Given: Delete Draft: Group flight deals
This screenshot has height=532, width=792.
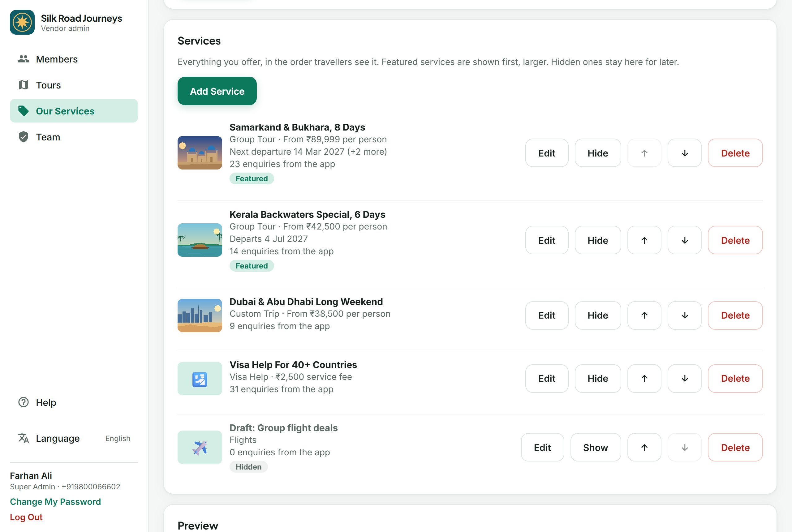Looking at the screenshot, I should point(735,447).
